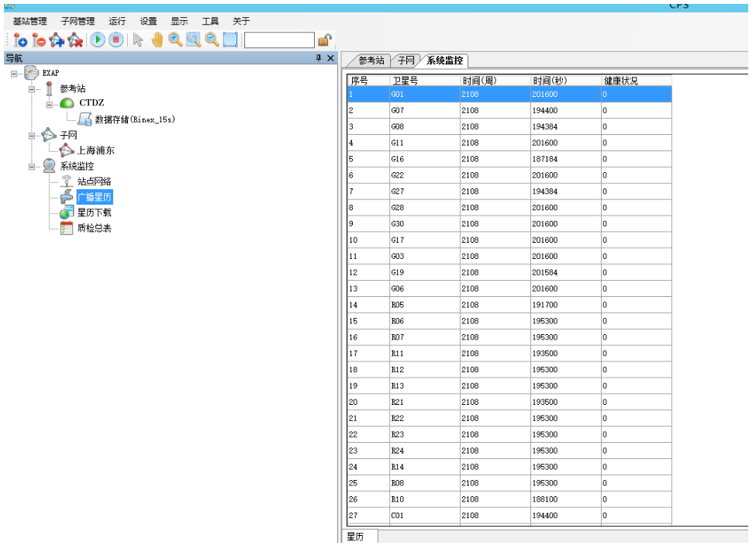Select the 上海浦东 subnet tree item
756x556 pixels.
(x=96, y=150)
